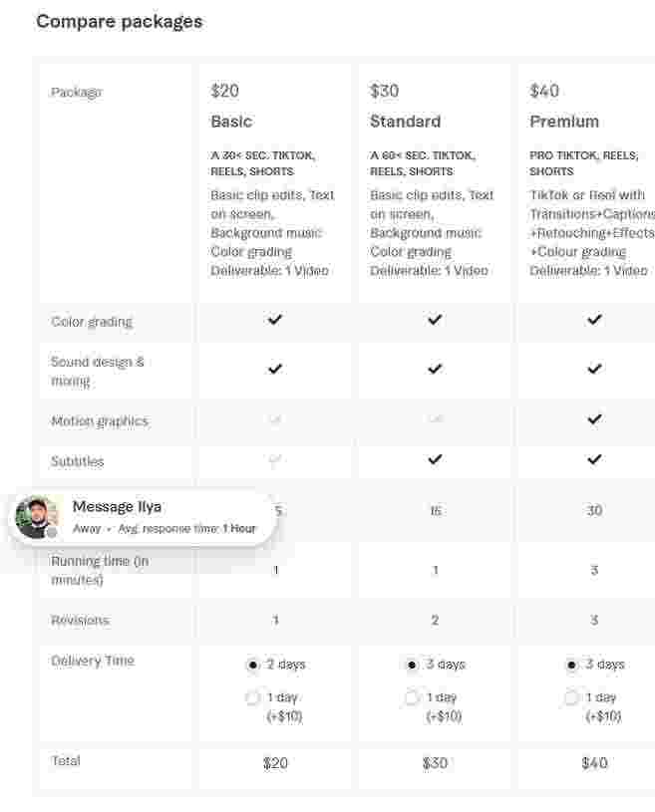Click Premium Motion graphics checkmark
The width and height of the screenshot is (655, 812).
click(x=594, y=419)
